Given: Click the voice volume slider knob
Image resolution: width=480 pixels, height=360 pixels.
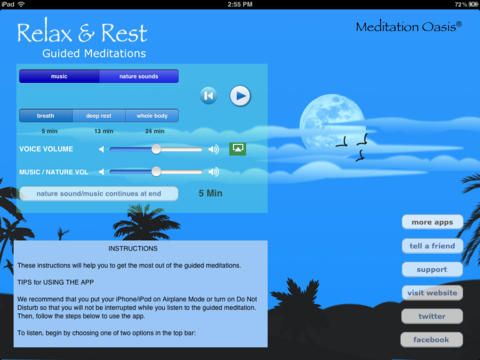Looking at the screenshot, I should tap(156, 149).
